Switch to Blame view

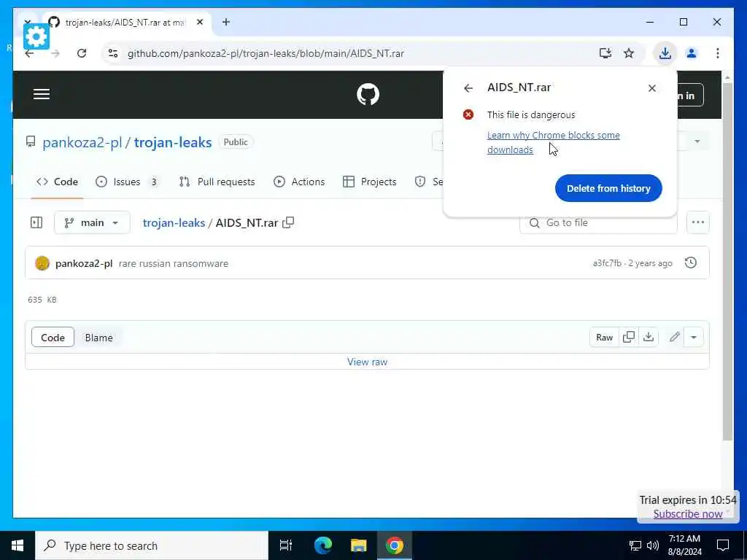(98, 337)
